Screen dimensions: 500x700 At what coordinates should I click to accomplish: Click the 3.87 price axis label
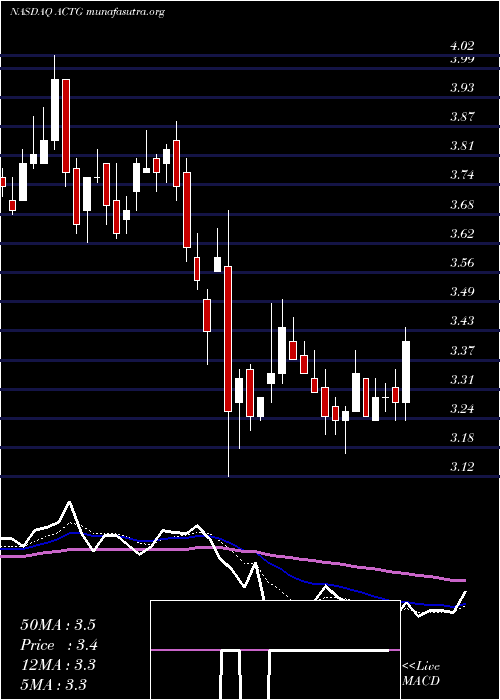(x=462, y=117)
